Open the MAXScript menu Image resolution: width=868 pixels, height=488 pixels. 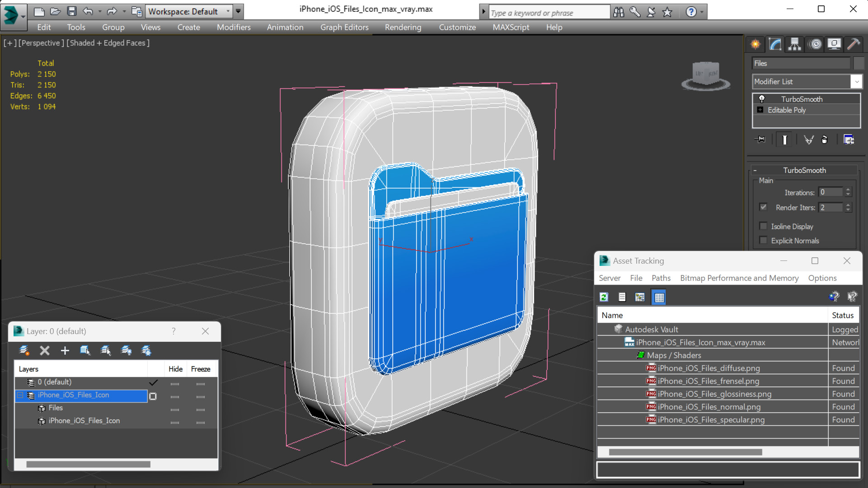pyautogui.click(x=511, y=27)
